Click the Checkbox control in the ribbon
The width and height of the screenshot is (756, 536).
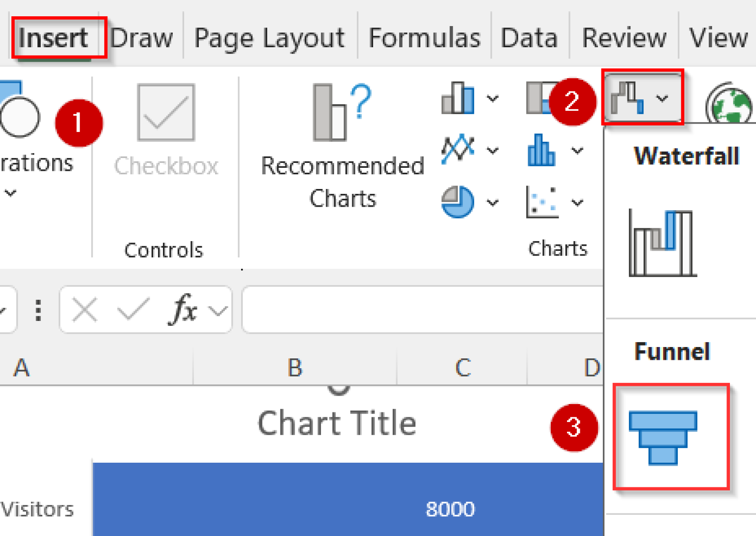[x=165, y=113]
